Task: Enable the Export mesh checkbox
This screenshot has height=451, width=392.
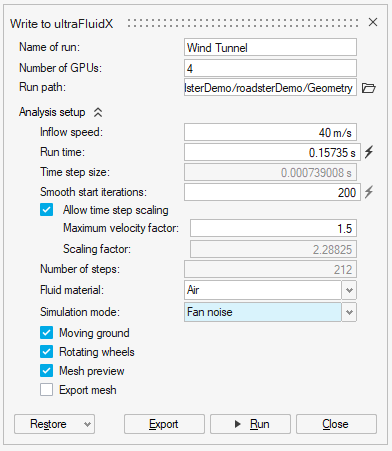Action: (46, 390)
